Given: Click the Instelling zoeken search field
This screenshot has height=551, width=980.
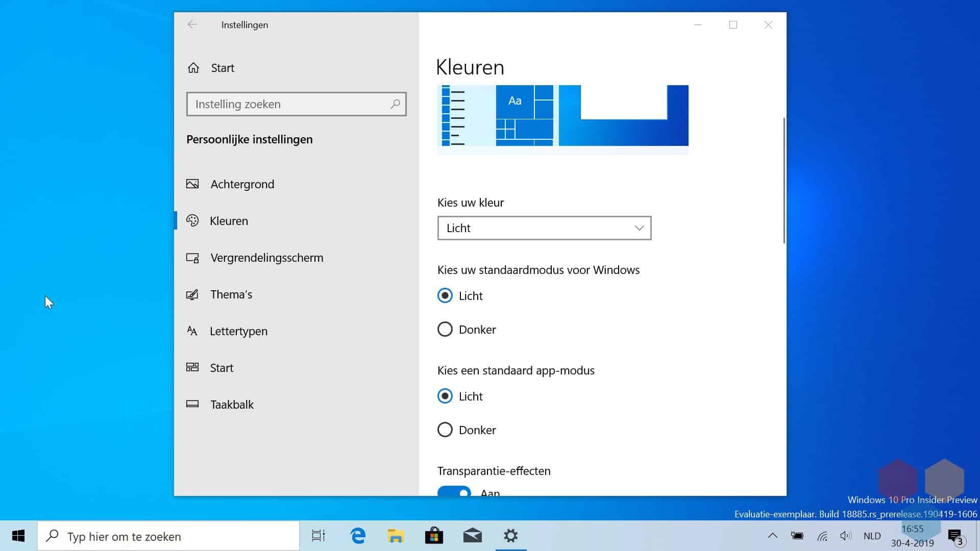Looking at the screenshot, I should click(296, 104).
